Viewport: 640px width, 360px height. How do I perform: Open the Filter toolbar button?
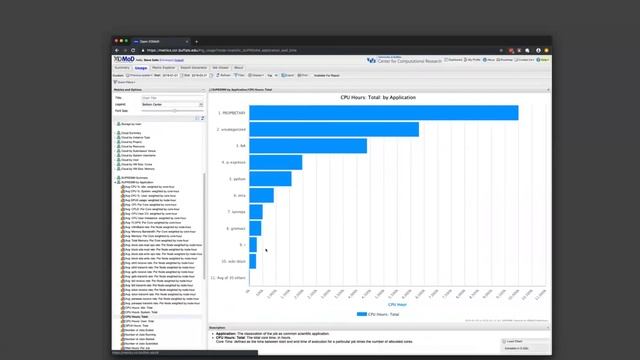pos(239,76)
